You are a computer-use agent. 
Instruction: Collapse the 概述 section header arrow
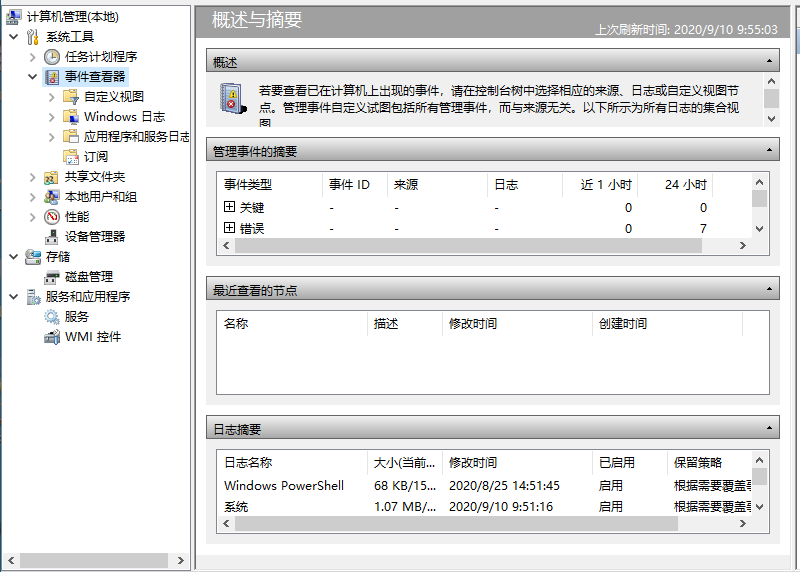click(x=769, y=61)
